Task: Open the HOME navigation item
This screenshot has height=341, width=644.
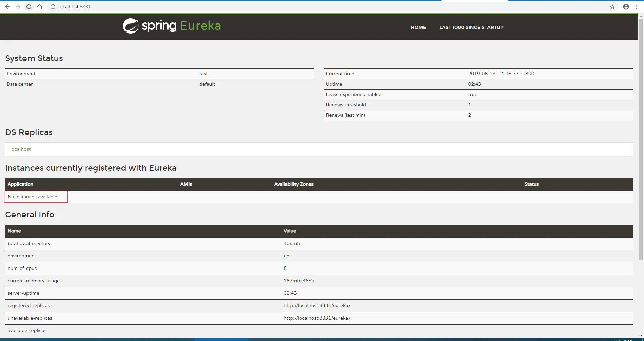Action: click(x=418, y=27)
